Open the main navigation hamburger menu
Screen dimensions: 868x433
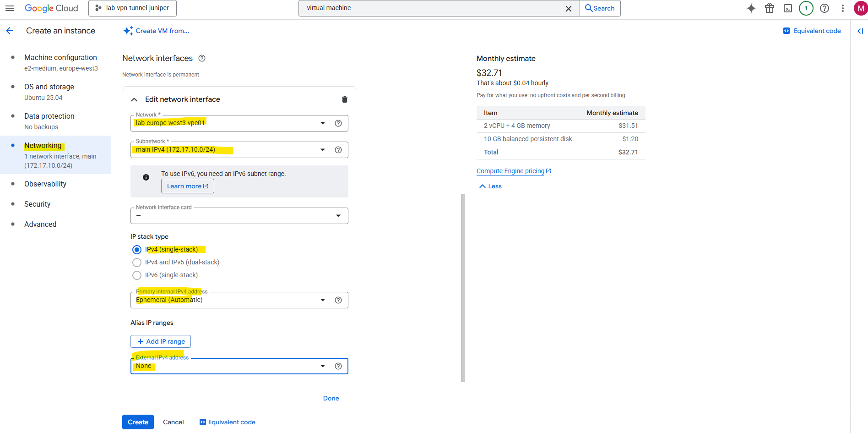click(x=10, y=8)
